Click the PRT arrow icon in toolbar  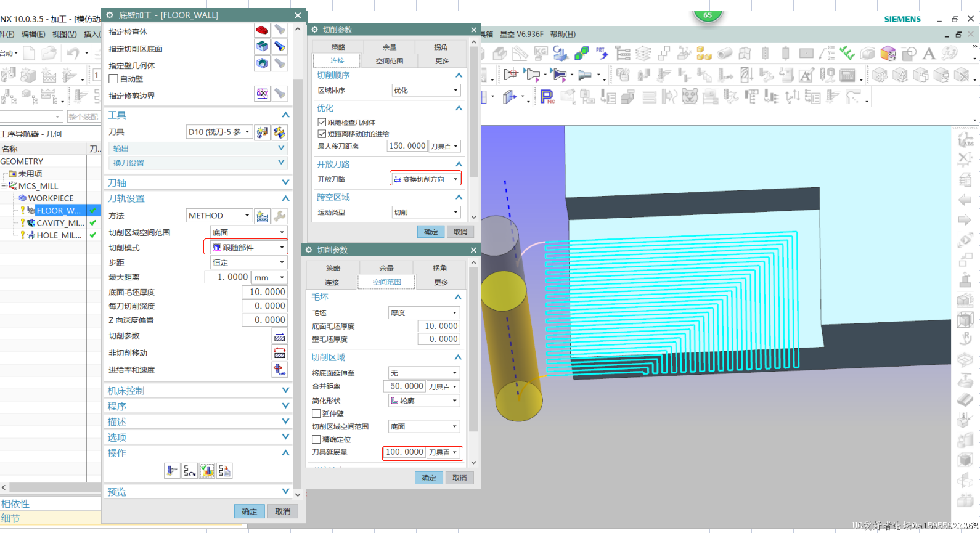(602, 54)
